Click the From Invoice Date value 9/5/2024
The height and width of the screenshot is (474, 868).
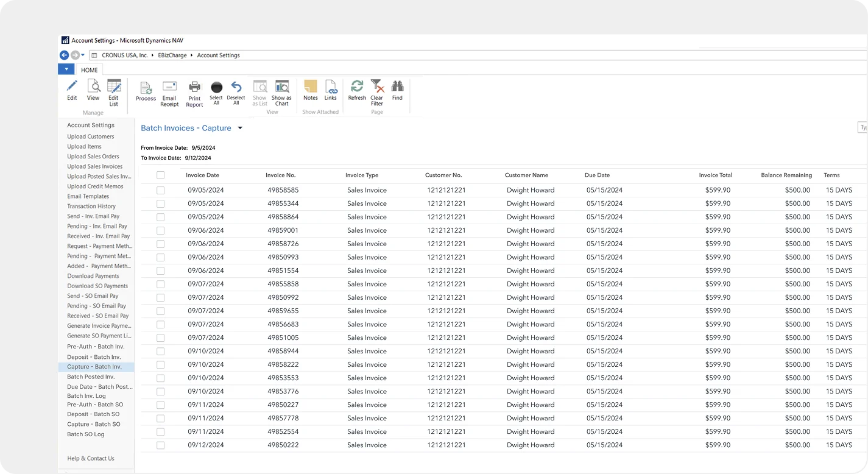coord(203,148)
